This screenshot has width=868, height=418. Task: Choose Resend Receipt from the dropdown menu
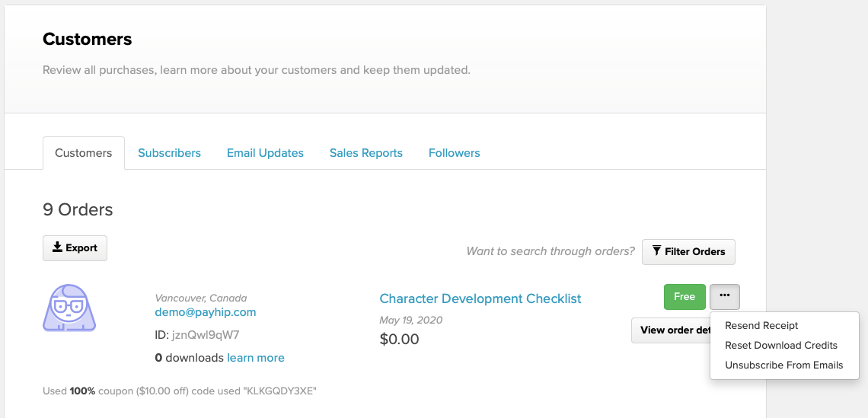[761, 326]
